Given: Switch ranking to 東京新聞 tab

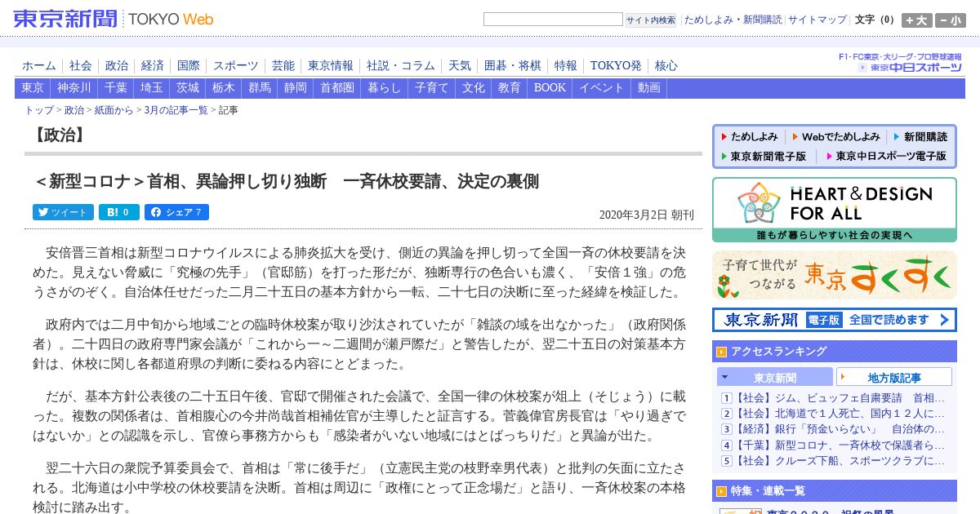Looking at the screenshot, I should (775, 377).
